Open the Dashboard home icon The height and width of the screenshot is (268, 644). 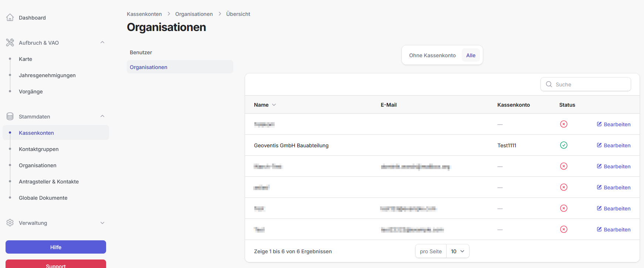[x=10, y=17]
